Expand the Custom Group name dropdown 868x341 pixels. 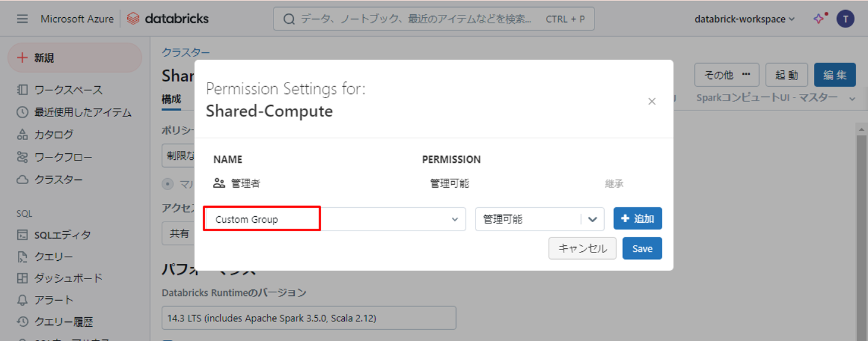coord(454,219)
